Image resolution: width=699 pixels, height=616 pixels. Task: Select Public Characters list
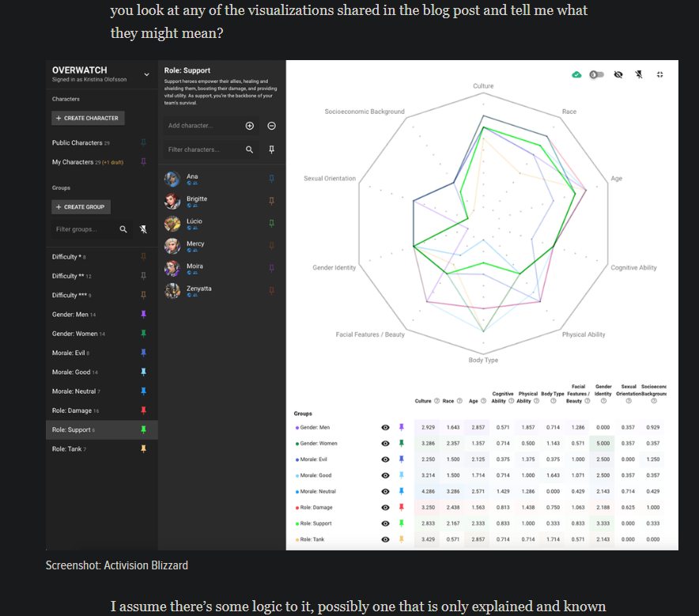pyautogui.click(x=81, y=142)
